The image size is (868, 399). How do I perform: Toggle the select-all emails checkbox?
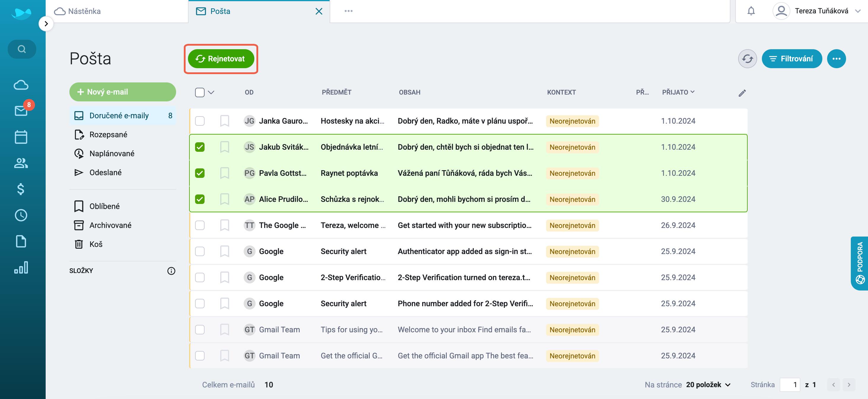200,92
